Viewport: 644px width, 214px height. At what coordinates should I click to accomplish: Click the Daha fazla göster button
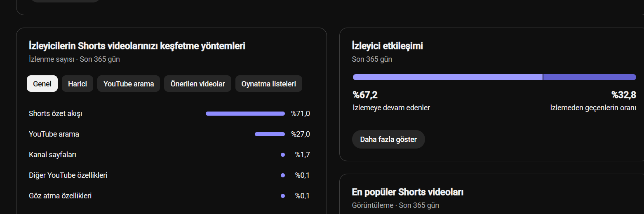[x=388, y=139]
